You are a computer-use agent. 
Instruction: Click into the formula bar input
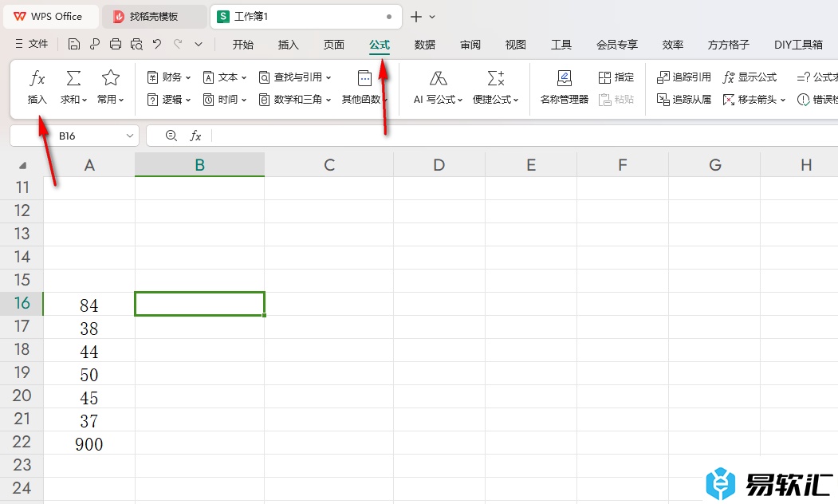coord(525,136)
